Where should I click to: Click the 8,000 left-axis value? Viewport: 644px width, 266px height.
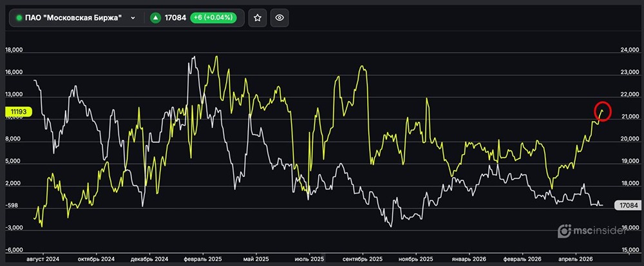[12, 139]
